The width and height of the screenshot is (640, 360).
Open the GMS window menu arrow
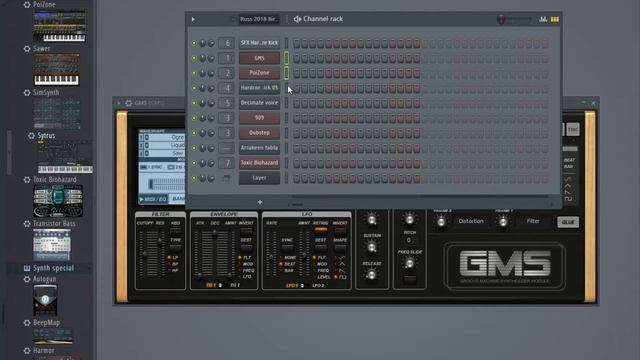coord(119,103)
